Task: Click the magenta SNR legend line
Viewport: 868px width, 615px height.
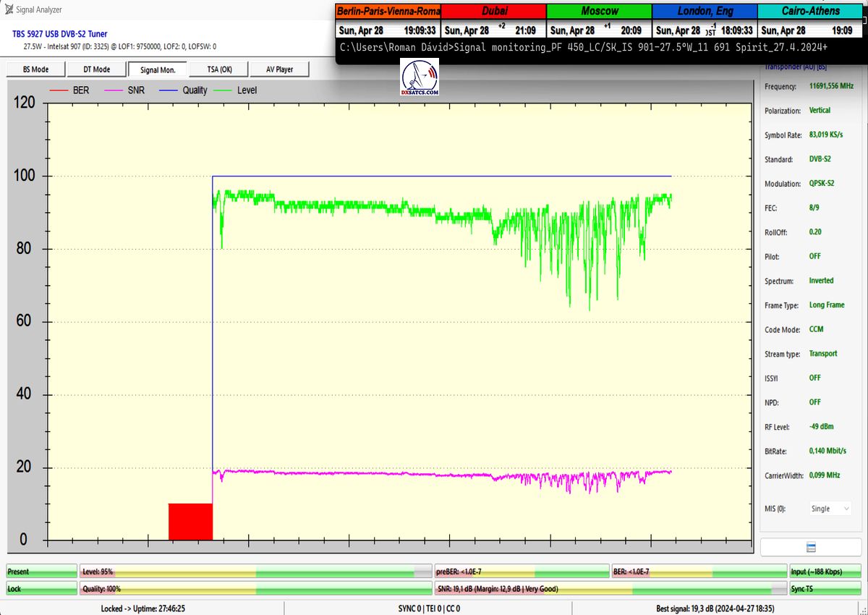Action: point(113,90)
